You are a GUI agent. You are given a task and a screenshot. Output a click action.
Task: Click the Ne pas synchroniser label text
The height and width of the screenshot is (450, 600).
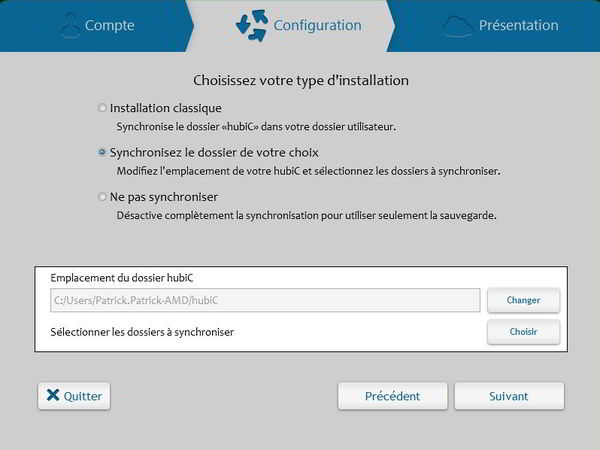point(164,197)
